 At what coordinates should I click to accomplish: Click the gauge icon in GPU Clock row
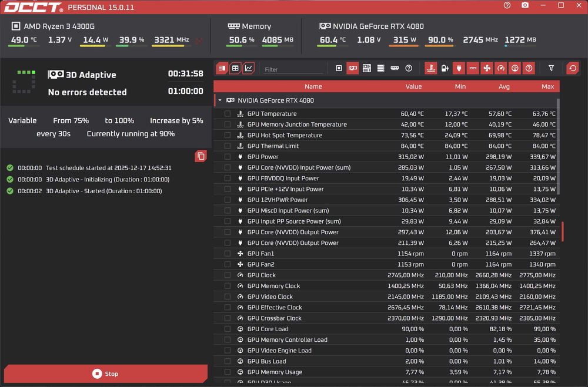[240, 275]
